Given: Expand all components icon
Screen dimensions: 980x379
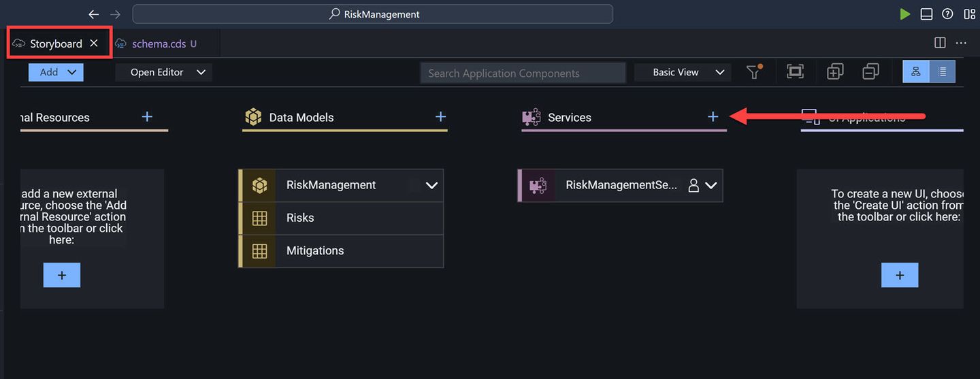Looking at the screenshot, I should (835, 72).
